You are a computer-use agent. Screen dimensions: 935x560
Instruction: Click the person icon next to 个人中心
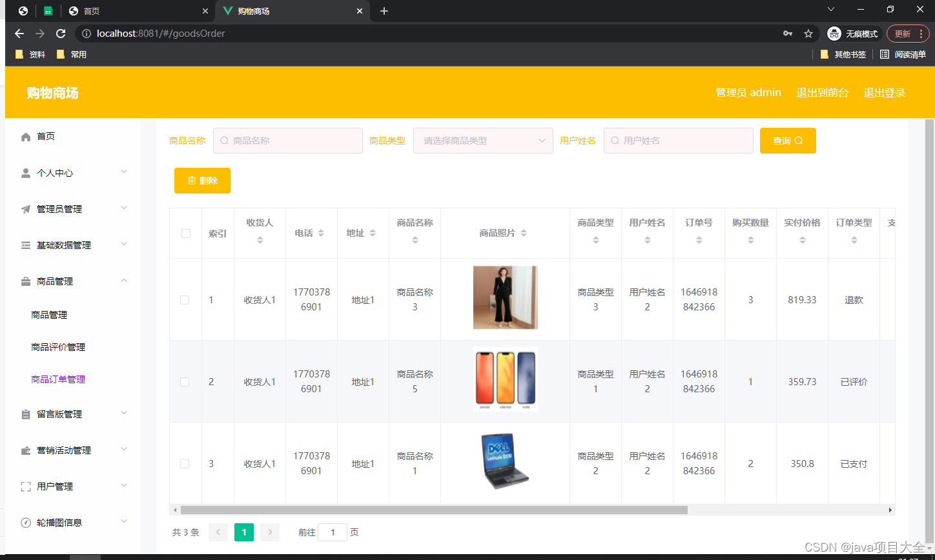tap(26, 173)
